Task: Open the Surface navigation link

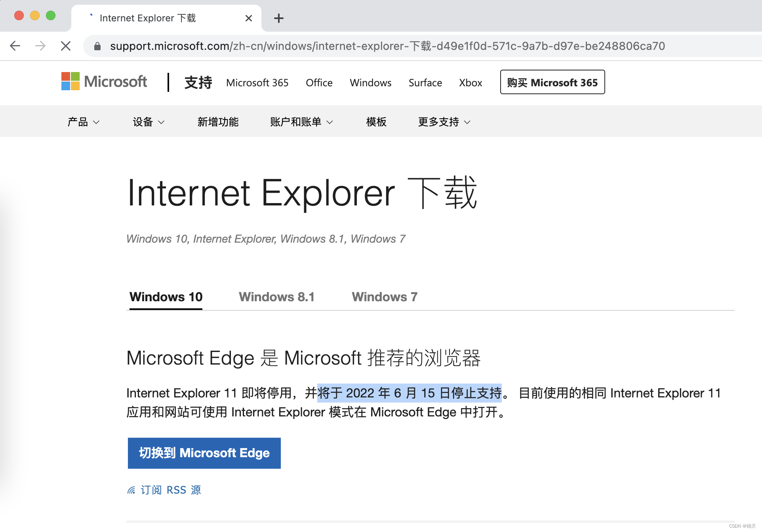Action: (425, 83)
